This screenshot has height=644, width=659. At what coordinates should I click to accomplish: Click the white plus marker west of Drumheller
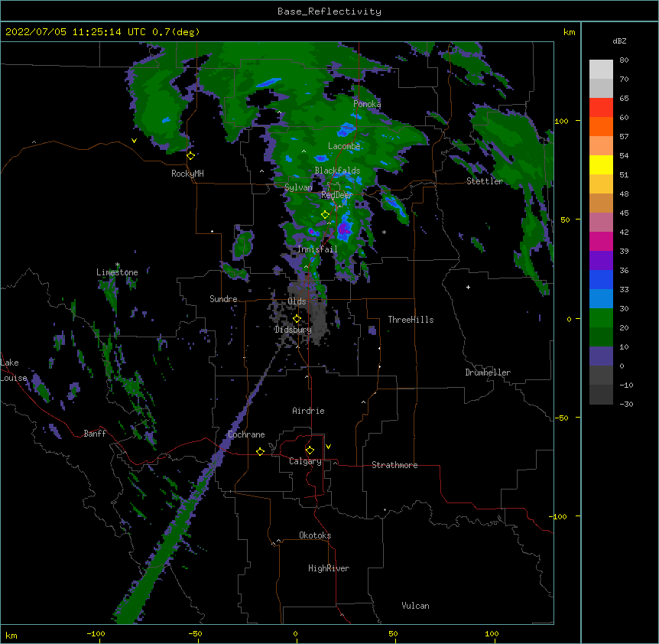(x=468, y=287)
